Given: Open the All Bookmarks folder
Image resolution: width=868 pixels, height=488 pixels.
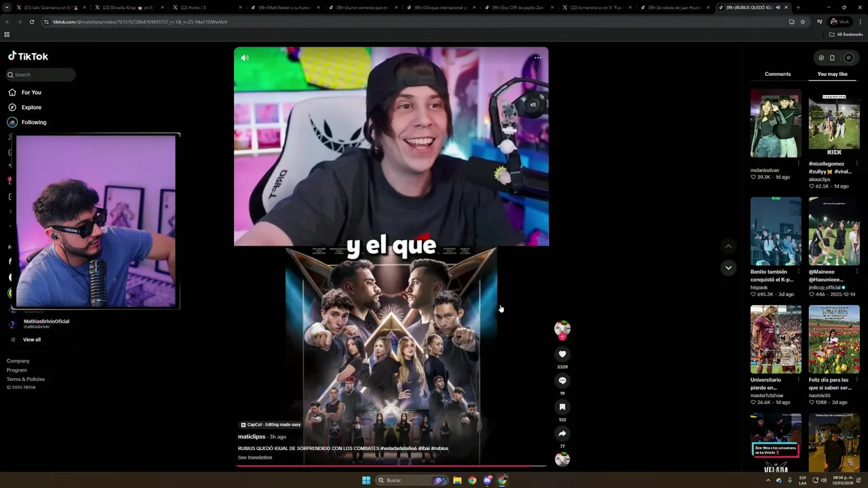Looking at the screenshot, I should 846,35.
